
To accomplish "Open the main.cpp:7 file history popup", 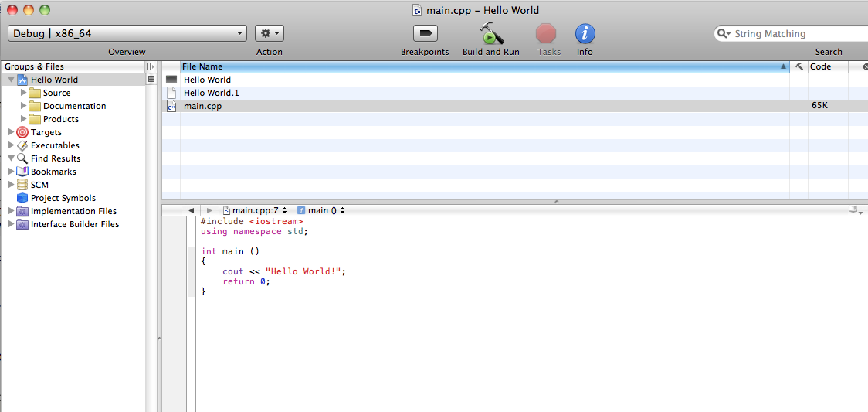I will pyautogui.click(x=255, y=210).
